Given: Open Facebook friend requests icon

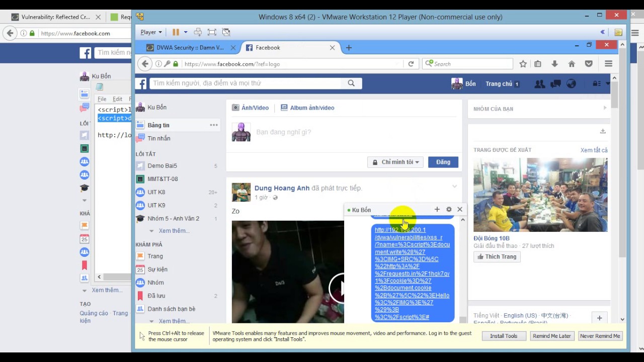Looking at the screenshot, I should pyautogui.click(x=540, y=84).
